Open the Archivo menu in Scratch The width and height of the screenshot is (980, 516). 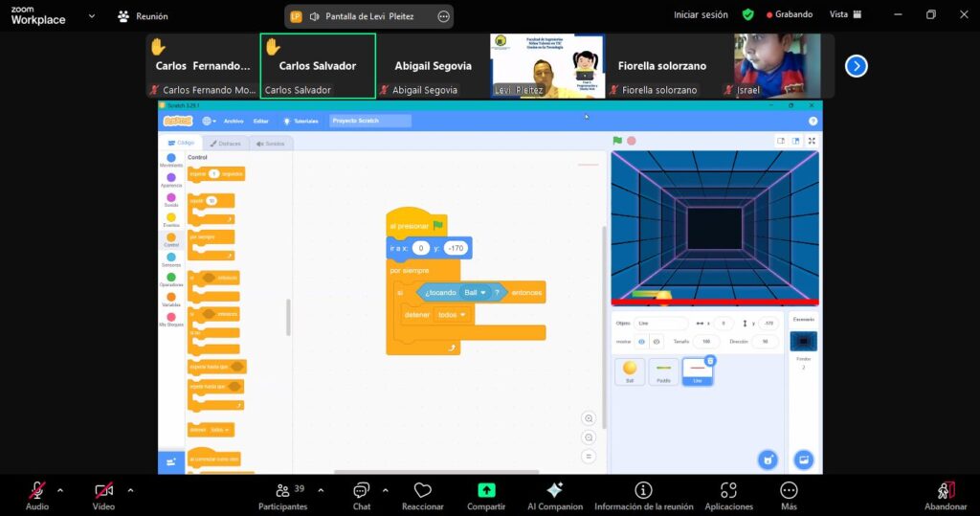pyautogui.click(x=234, y=122)
